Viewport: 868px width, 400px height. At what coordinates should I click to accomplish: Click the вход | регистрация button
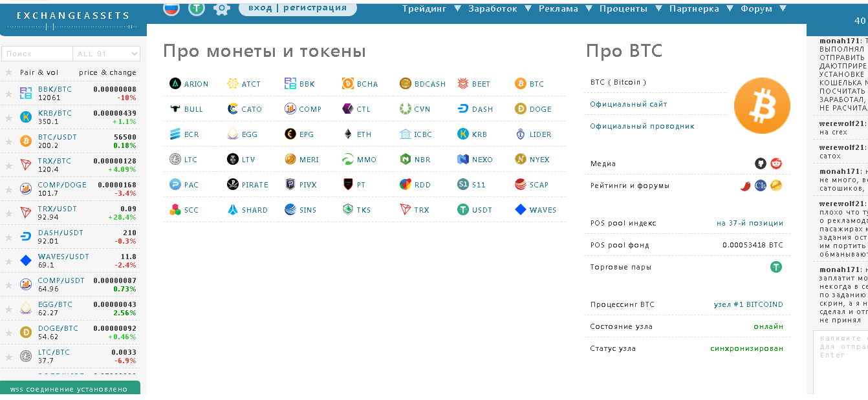click(298, 8)
